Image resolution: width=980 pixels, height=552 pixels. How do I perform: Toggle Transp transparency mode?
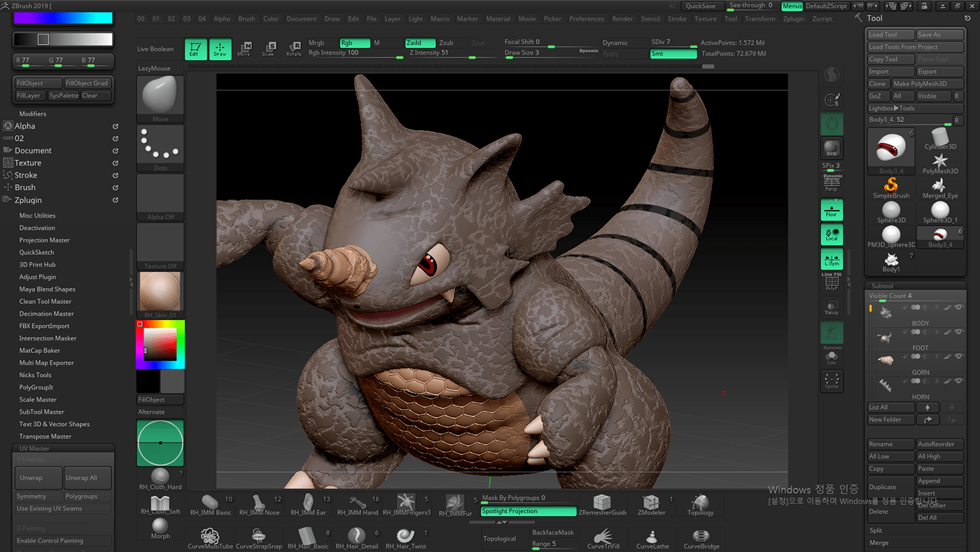(x=832, y=308)
